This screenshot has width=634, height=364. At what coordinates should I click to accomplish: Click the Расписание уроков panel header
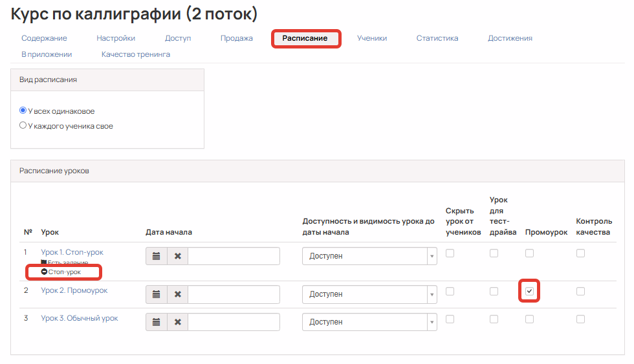click(318, 171)
